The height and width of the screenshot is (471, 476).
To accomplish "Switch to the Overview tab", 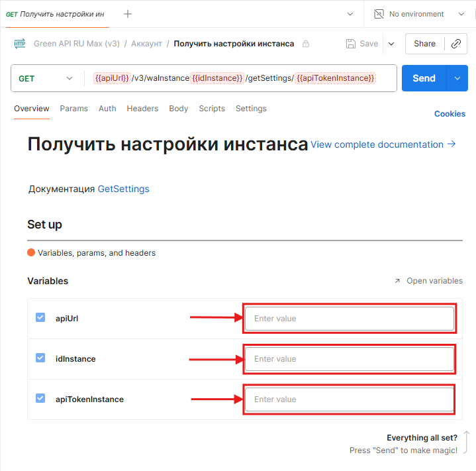I will click(32, 109).
